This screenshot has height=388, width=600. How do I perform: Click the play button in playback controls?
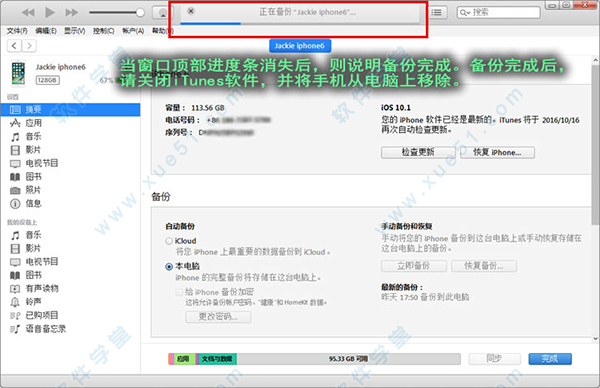click(50, 13)
